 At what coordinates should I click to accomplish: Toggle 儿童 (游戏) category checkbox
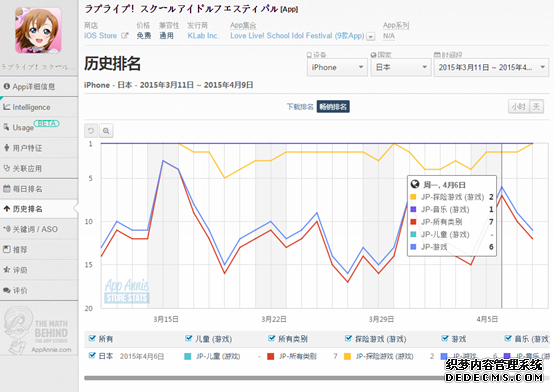189,338
